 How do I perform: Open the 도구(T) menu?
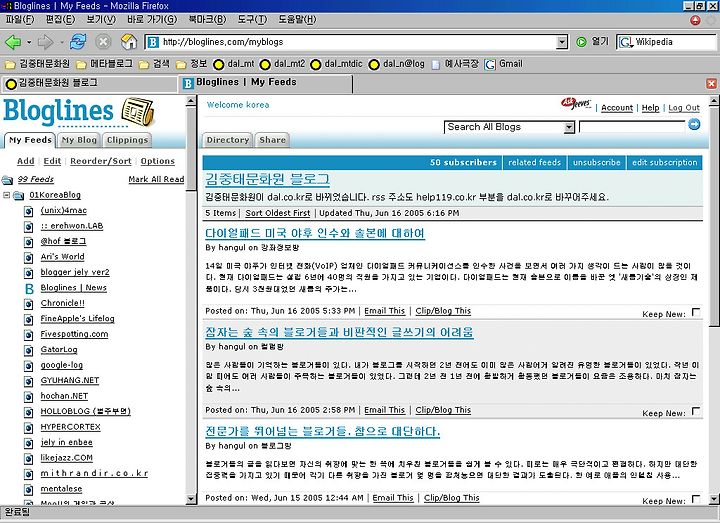(252, 20)
